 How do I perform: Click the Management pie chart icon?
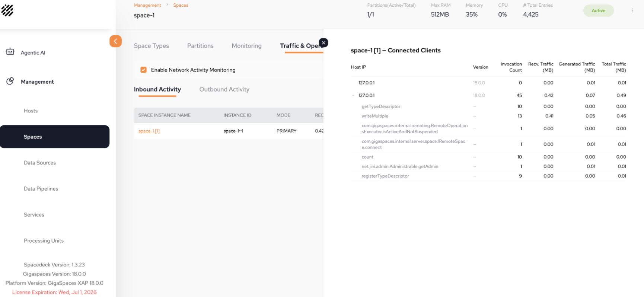10,81
